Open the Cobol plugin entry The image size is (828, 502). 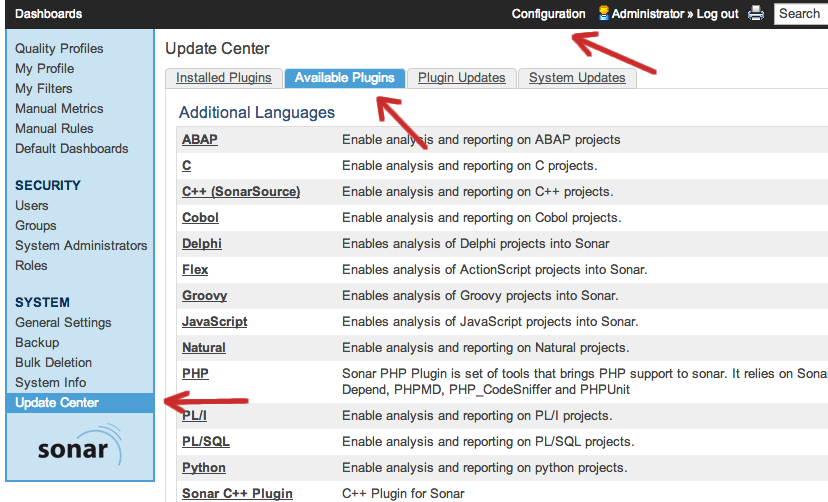click(200, 217)
